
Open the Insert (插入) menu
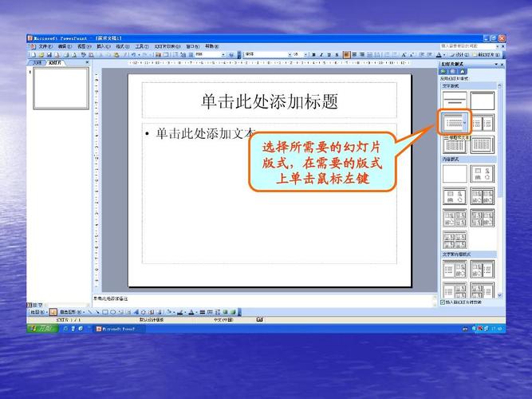[x=103, y=46]
